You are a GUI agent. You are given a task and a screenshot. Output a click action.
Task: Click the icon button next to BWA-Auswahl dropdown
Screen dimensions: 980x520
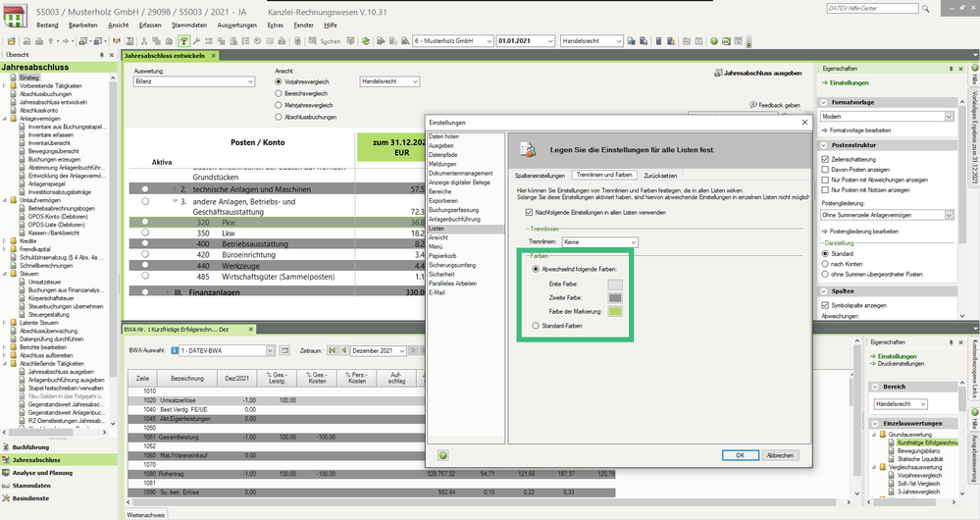click(x=284, y=350)
